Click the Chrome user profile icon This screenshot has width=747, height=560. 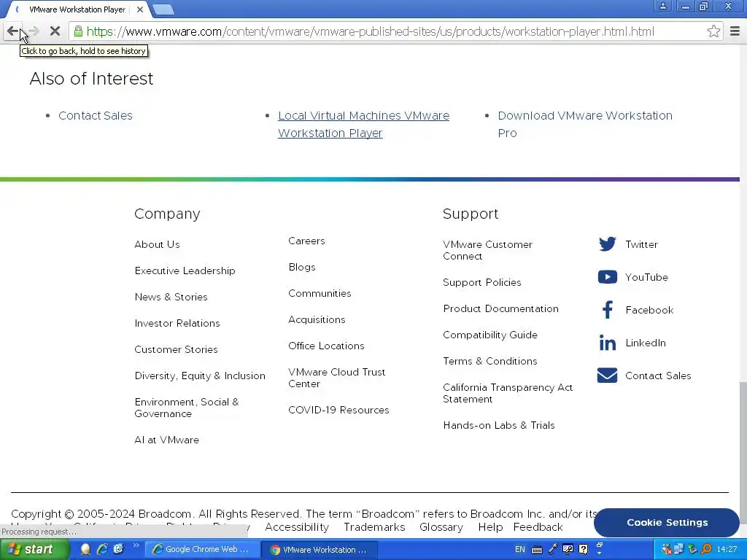click(662, 6)
